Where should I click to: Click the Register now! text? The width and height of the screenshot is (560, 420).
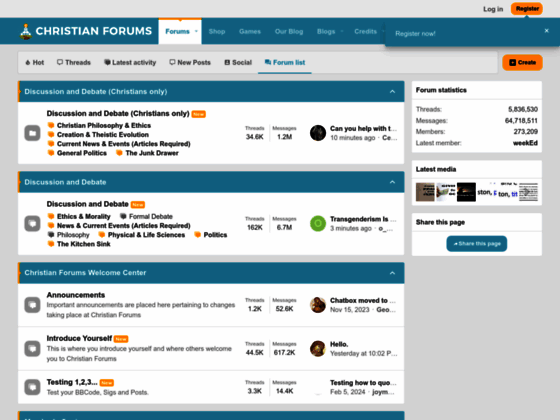415,34
